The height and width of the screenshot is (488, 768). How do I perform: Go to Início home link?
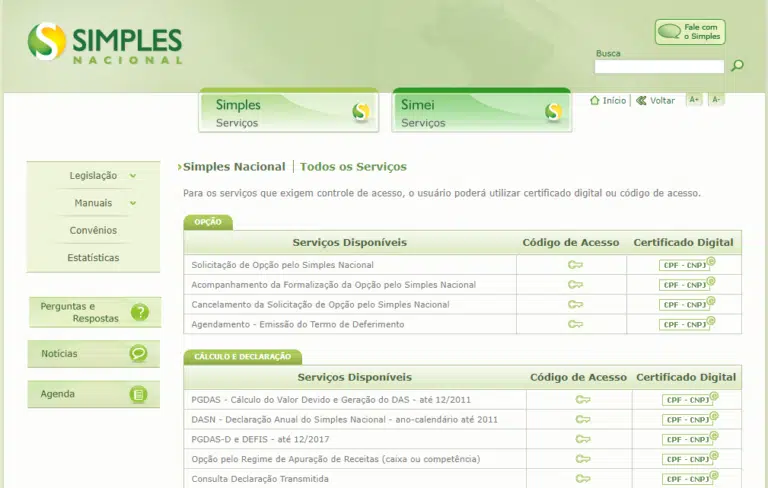point(608,101)
